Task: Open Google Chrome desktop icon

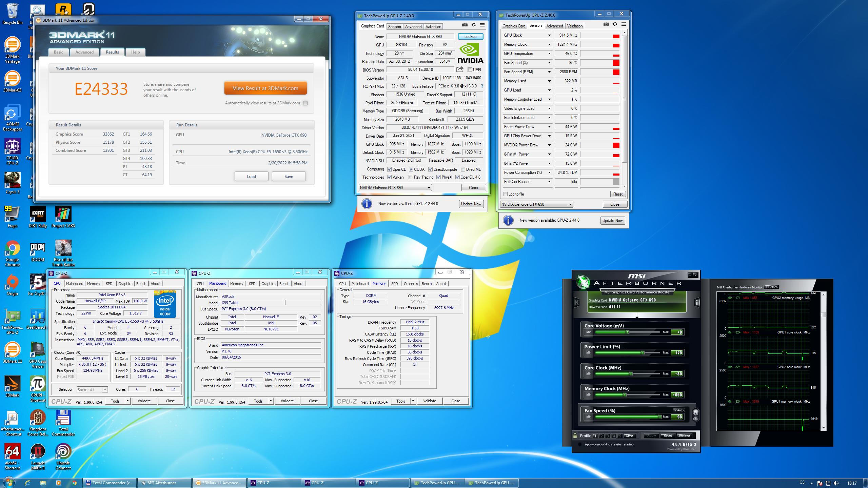Action: [x=13, y=253]
